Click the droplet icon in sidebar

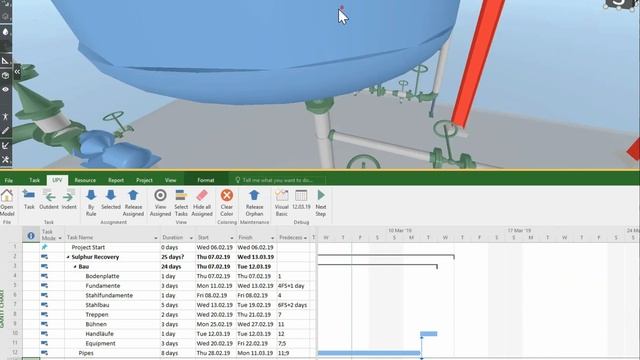5,32
